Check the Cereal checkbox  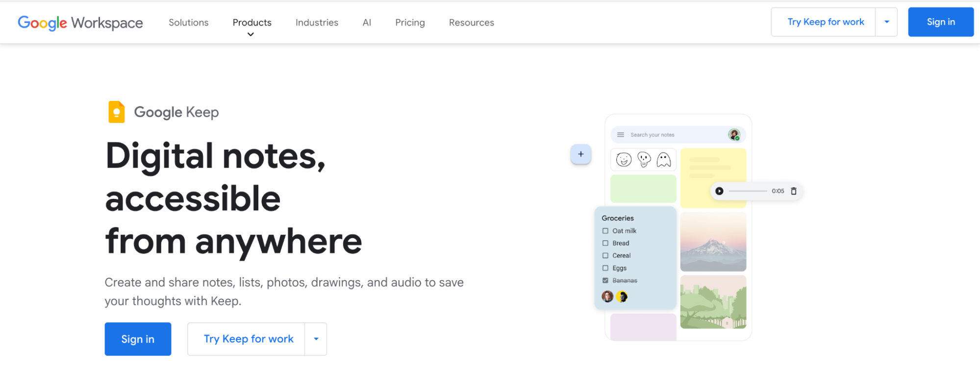605,256
